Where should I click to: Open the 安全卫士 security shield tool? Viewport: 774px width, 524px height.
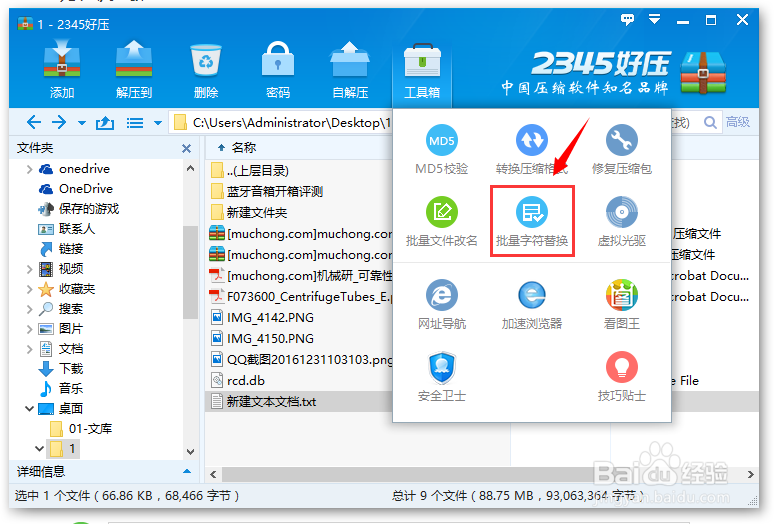(x=441, y=376)
